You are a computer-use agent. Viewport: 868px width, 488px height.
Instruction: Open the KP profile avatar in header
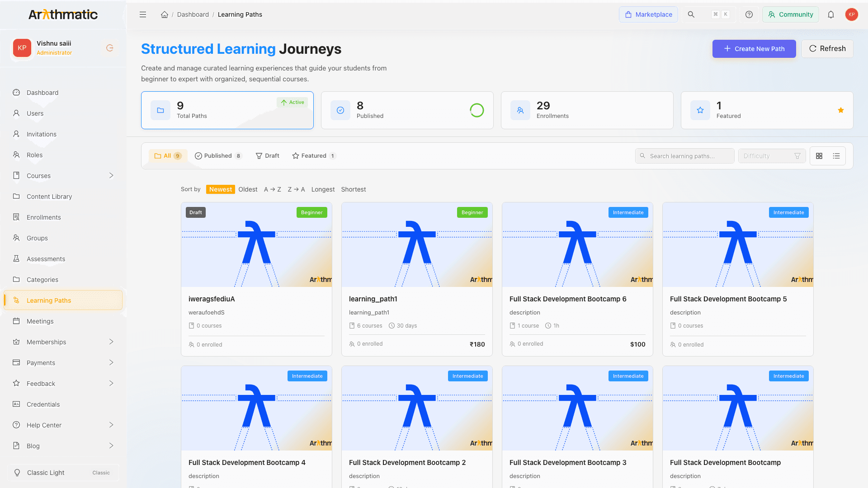click(852, 14)
